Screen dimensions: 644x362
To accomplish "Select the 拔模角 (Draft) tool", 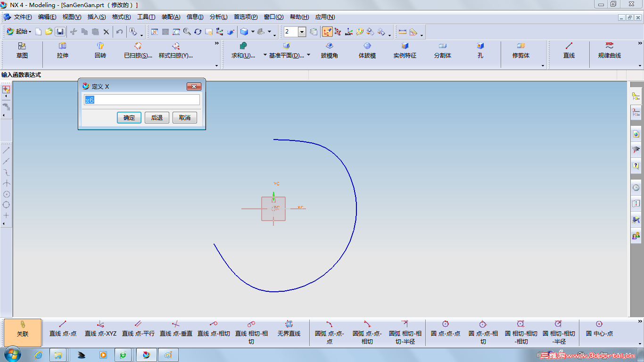I will (x=330, y=50).
